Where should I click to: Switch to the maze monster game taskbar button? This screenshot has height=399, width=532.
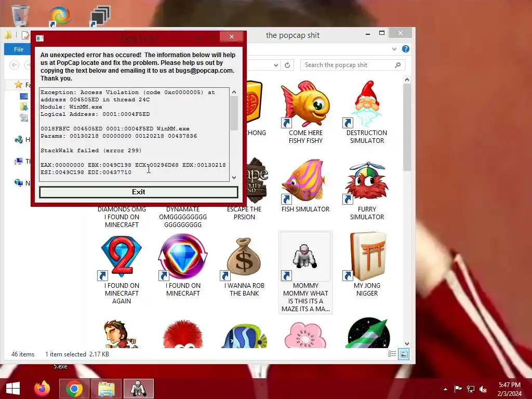click(138, 389)
